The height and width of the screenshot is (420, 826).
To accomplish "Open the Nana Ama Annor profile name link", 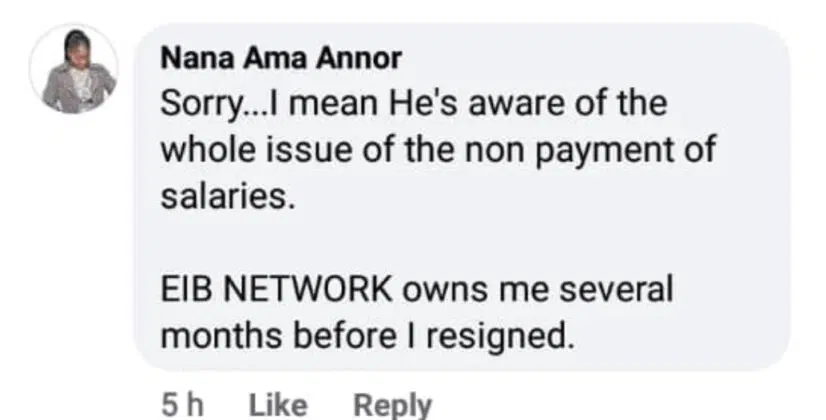I will pos(281,59).
